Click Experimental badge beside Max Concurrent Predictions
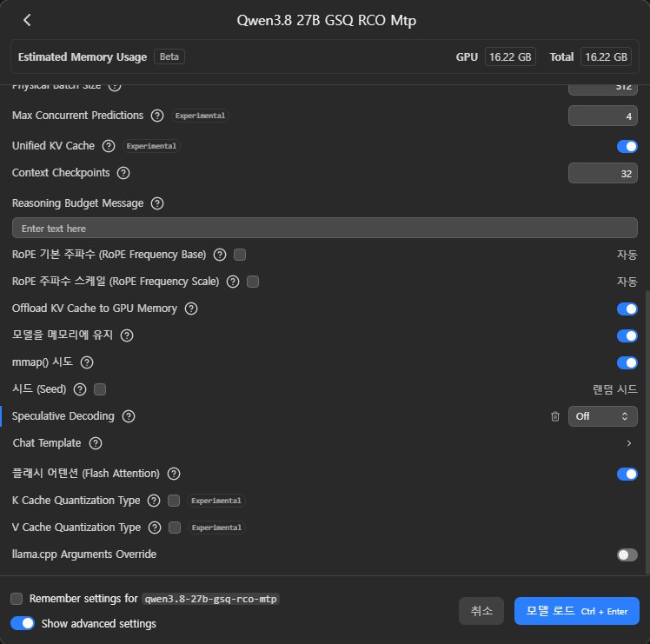650x644 pixels. [x=200, y=116]
